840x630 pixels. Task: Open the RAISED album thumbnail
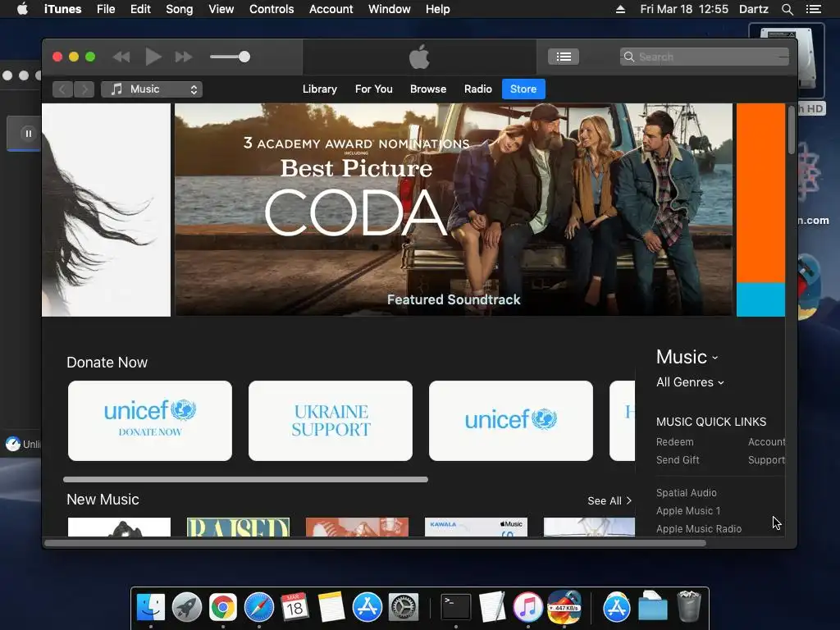tap(238, 527)
